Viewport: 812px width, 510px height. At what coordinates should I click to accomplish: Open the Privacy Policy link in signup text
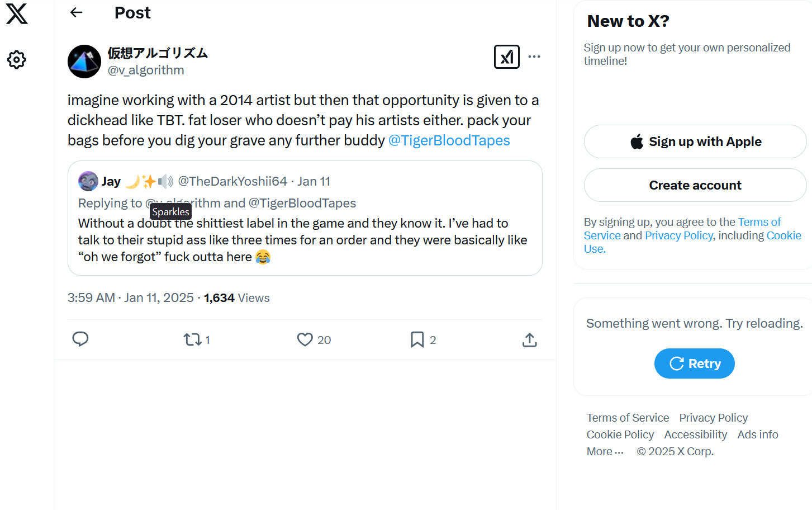point(678,235)
